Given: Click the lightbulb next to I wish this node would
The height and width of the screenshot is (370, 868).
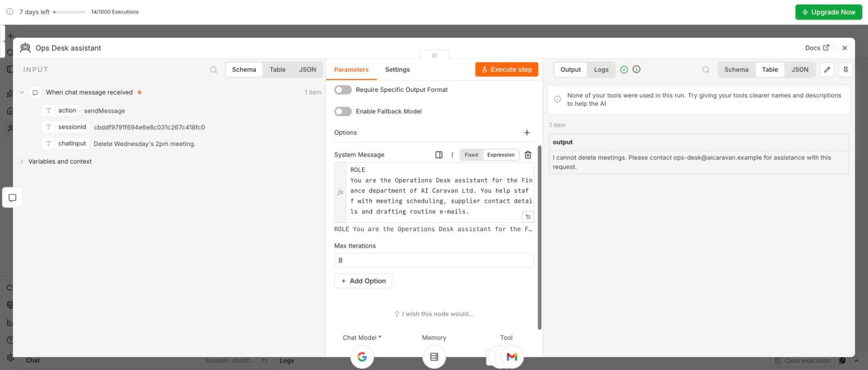Looking at the screenshot, I should pyautogui.click(x=397, y=314).
